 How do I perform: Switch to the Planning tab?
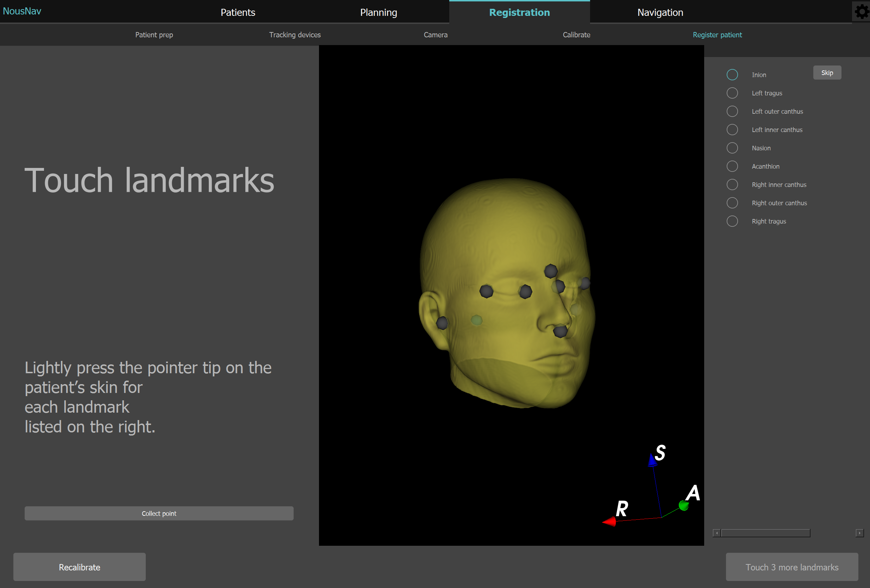378,12
